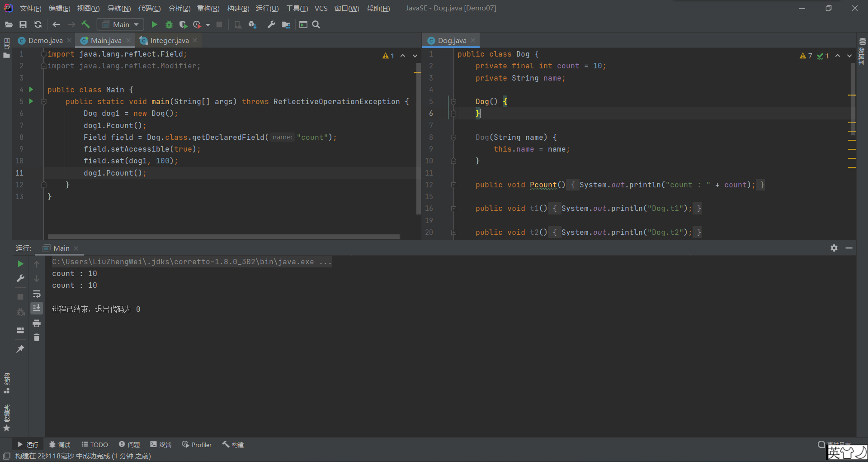
Task: Click the SDK download cube icon
Action: click(x=252, y=24)
